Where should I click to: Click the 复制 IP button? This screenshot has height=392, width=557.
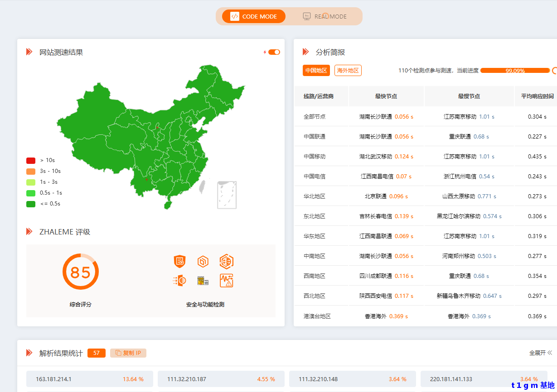[x=128, y=353]
